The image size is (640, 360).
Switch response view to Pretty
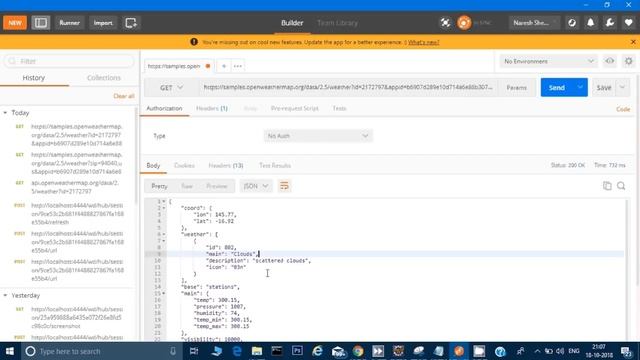(x=159, y=186)
